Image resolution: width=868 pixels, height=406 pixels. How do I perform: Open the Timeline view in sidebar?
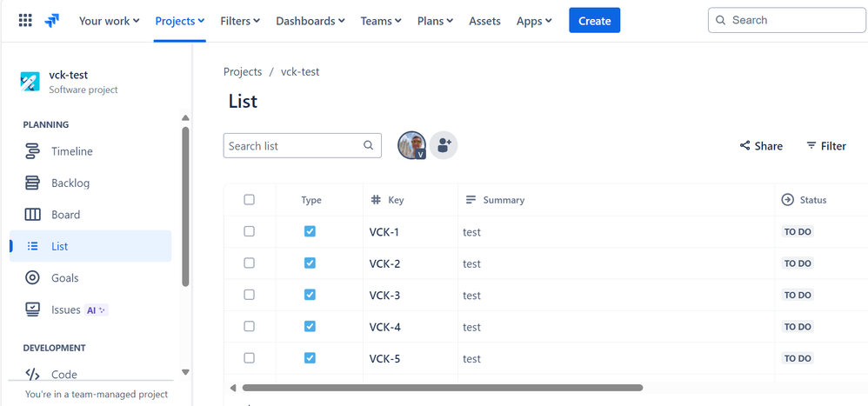click(71, 151)
